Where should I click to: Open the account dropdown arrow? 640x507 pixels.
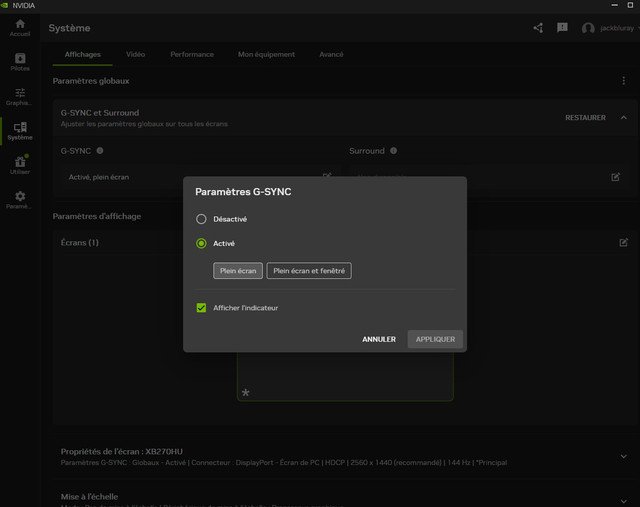(x=638, y=28)
